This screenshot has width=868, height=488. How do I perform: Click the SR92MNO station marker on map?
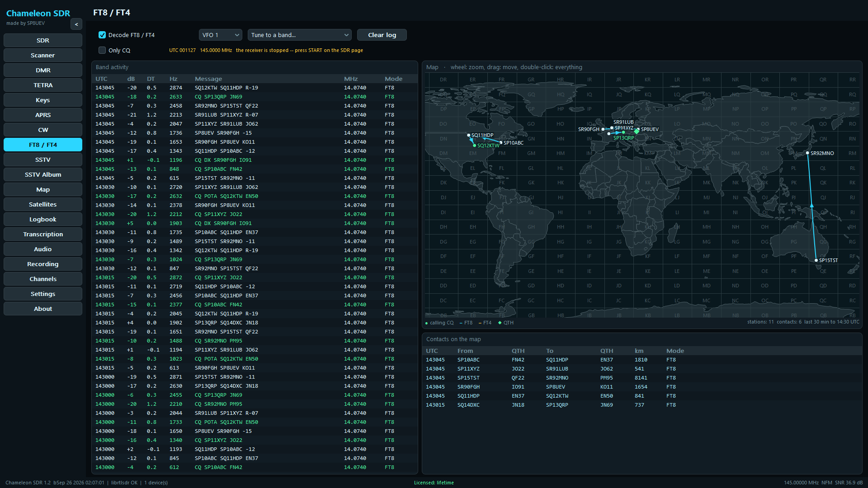807,153
